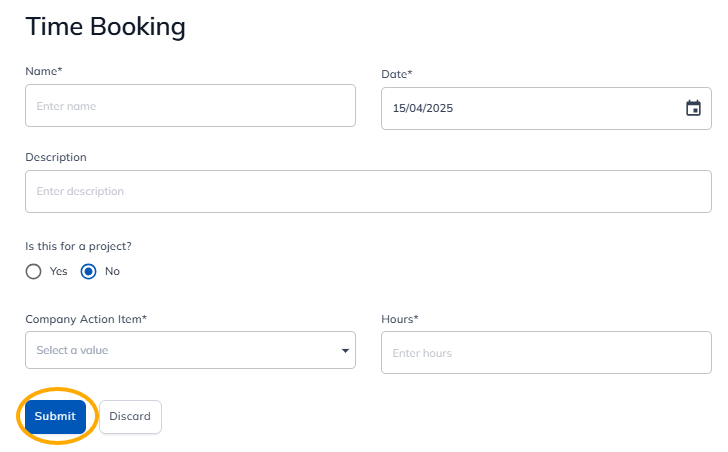Select the year 2025 in the date
Viewport: 728px width, 452px height.
(439, 108)
